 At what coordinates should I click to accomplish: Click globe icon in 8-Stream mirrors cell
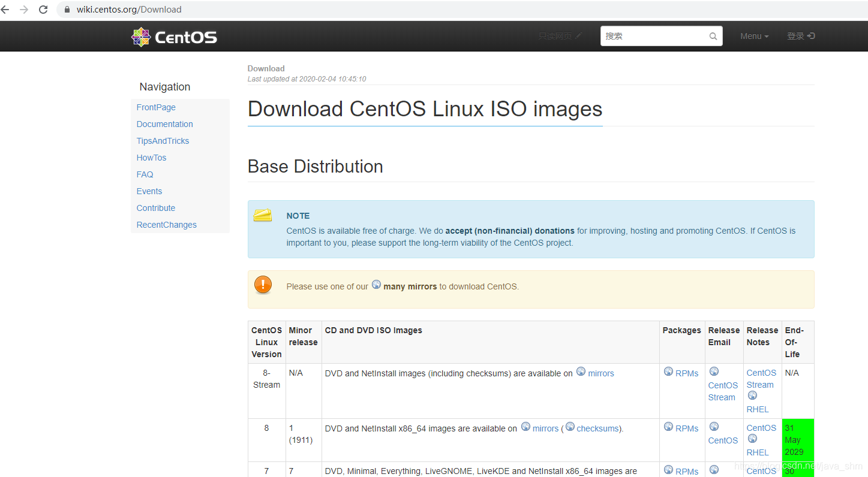(x=581, y=372)
